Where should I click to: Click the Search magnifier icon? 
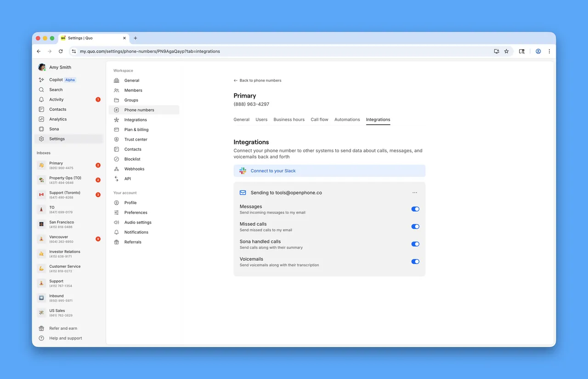click(x=41, y=90)
